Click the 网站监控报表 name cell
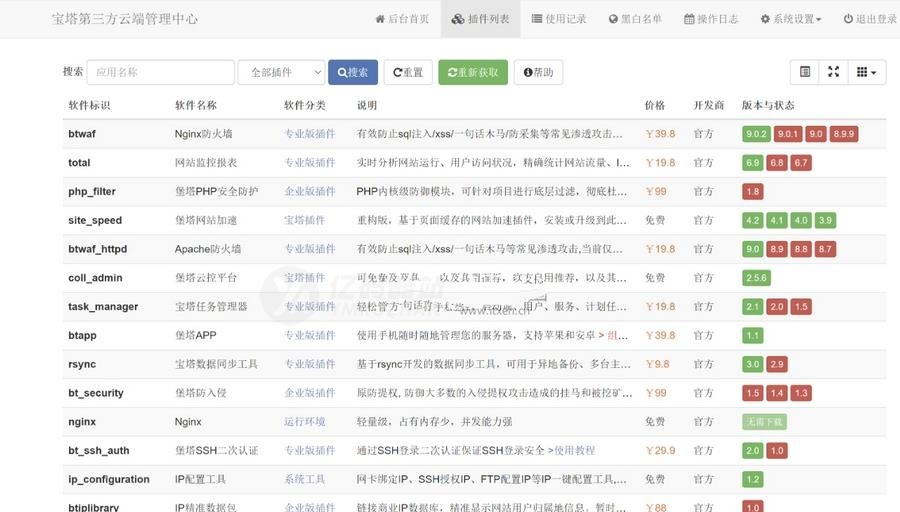Screen dimensions: 900x512 [206, 162]
